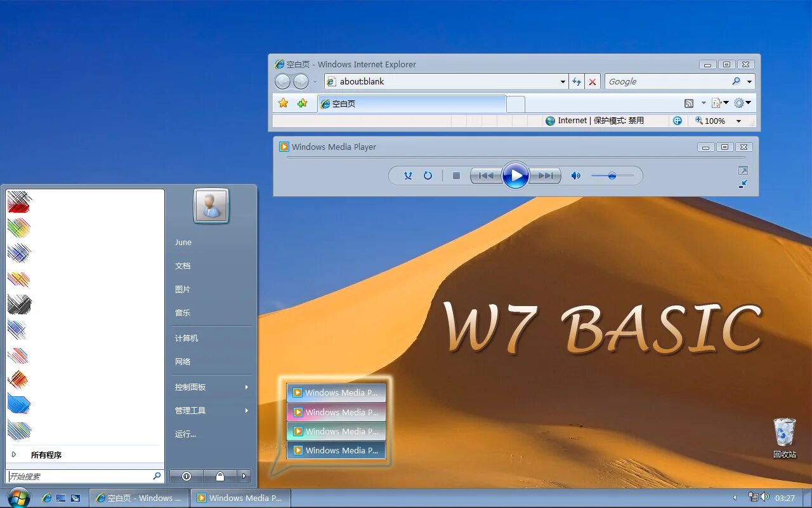
Task: Click the large Play button in Media Player
Action: click(516, 175)
